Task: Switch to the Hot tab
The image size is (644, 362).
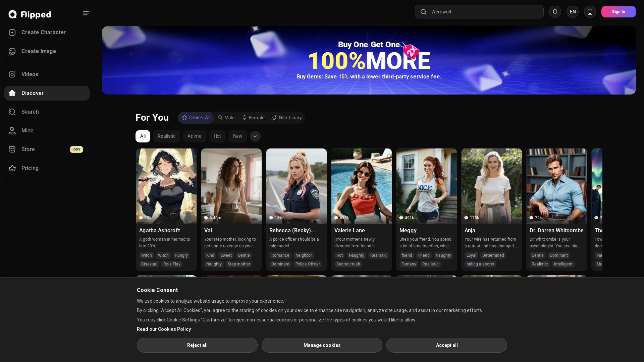Action: click(x=217, y=136)
